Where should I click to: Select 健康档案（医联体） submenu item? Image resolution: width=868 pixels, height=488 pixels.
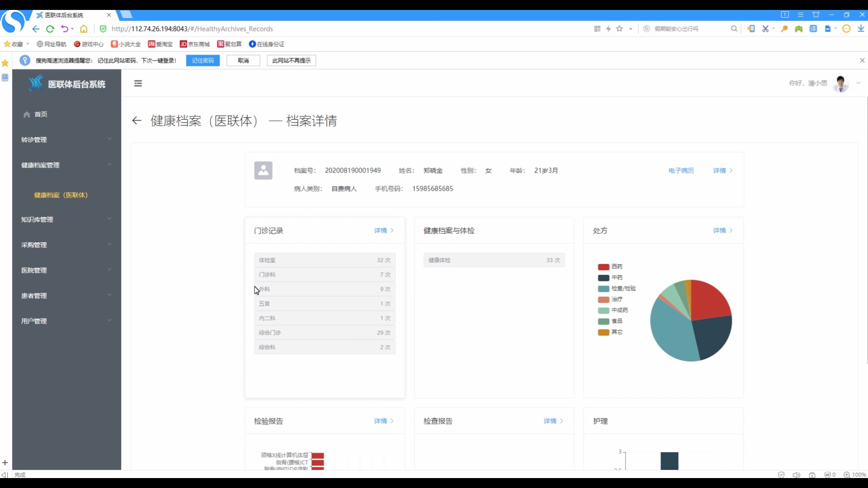(x=61, y=195)
